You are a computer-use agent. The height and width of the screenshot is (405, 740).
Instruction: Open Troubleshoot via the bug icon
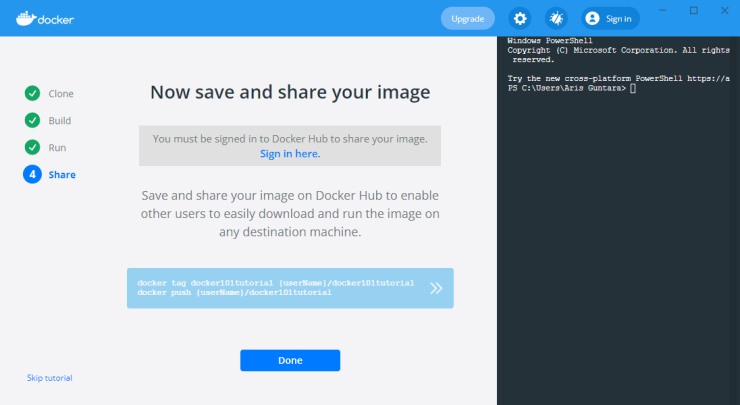556,18
